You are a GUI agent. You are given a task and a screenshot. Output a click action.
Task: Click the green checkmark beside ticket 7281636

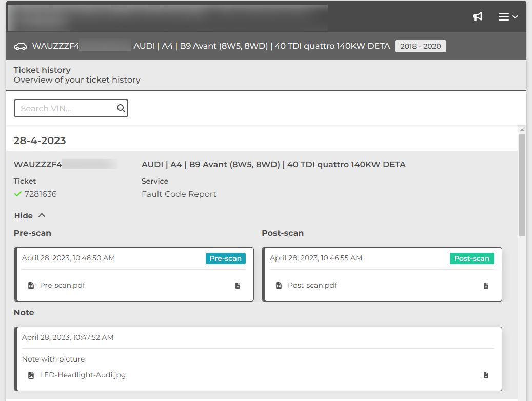point(17,194)
